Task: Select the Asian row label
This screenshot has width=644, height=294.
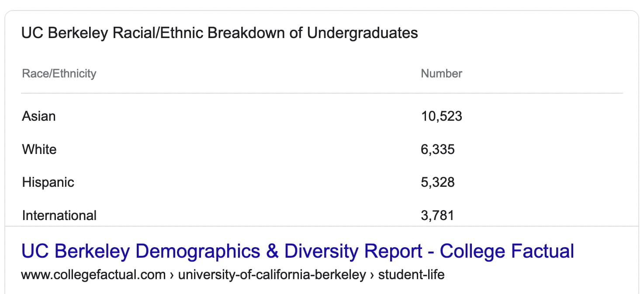Action: click(39, 116)
